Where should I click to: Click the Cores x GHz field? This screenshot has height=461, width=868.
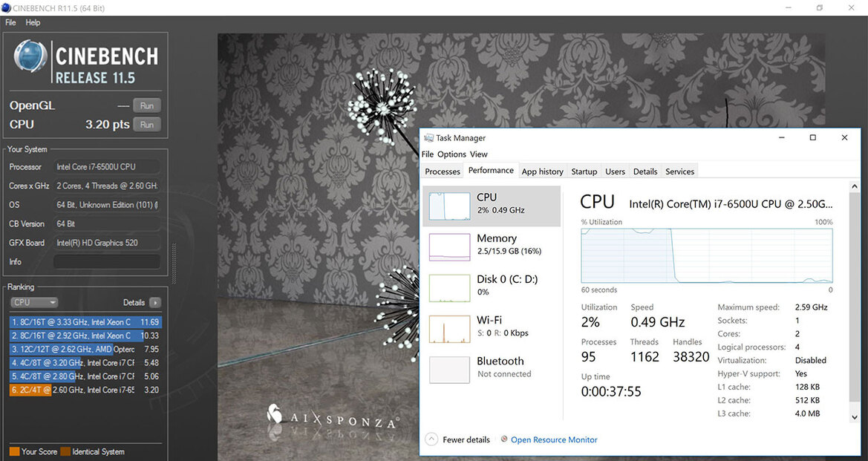[107, 186]
